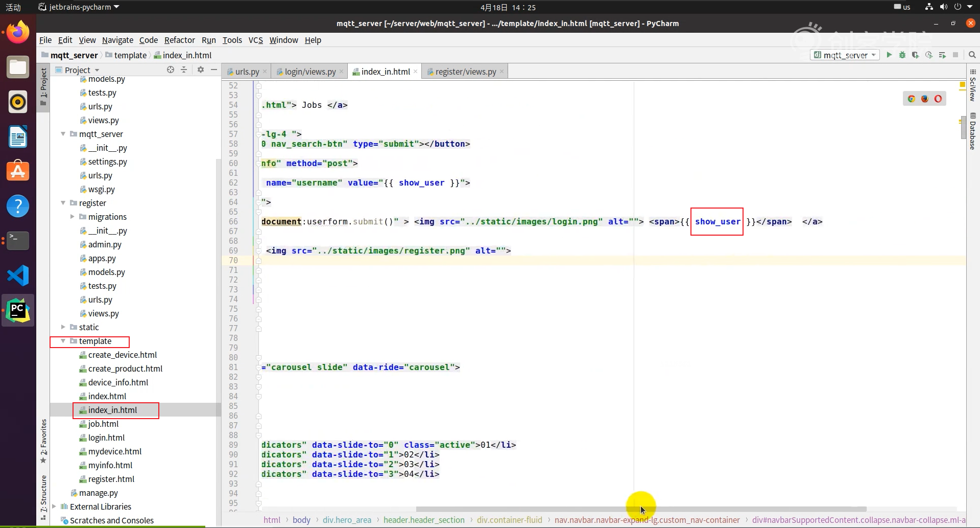Open Terminal from the Ubuntu dock
The image size is (980, 528).
[18, 240]
